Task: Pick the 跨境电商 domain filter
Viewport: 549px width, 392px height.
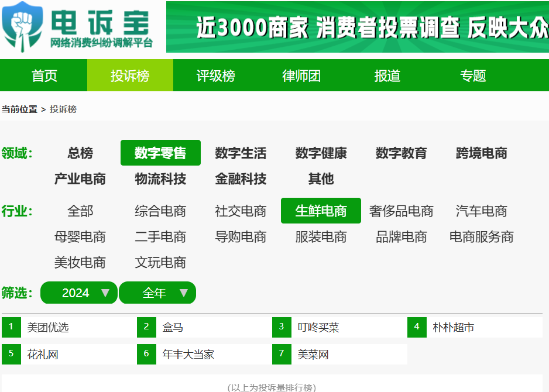Action: pos(482,153)
